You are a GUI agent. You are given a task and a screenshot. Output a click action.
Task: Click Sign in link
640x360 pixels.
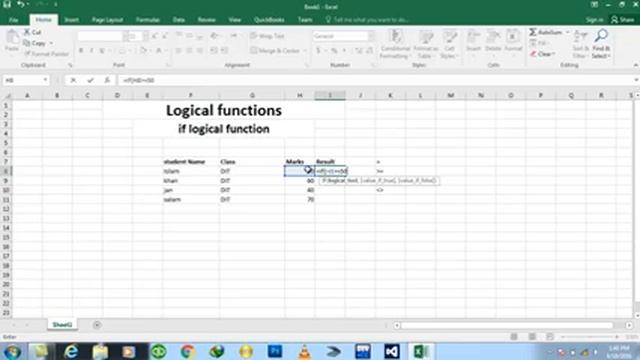[594, 20]
